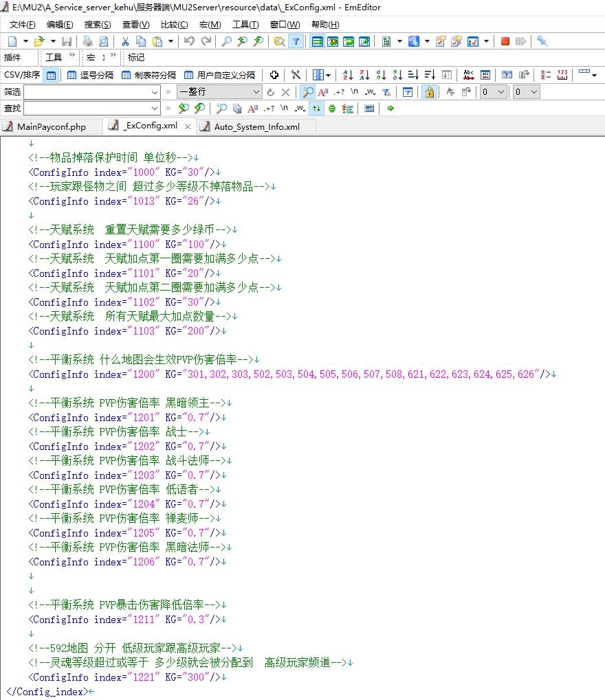Toggle incremental search magnifier in the filter toolbar
The width and height of the screenshot is (605, 700).
coord(308,92)
